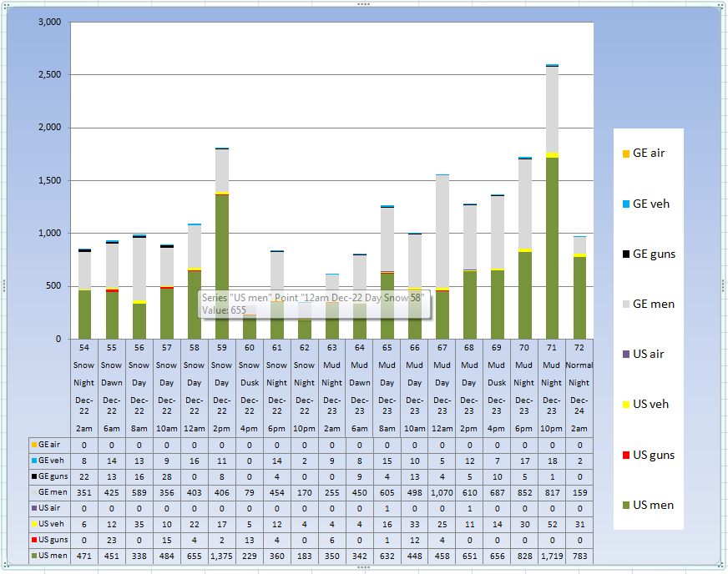Select the US veh legend entry
Viewport: 728px width, 574px height.
(x=645, y=404)
